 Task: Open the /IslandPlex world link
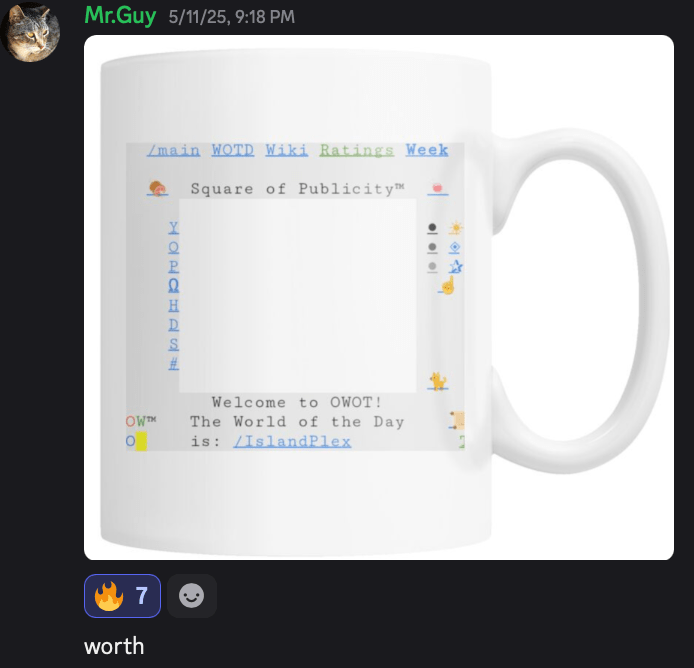[292, 441]
